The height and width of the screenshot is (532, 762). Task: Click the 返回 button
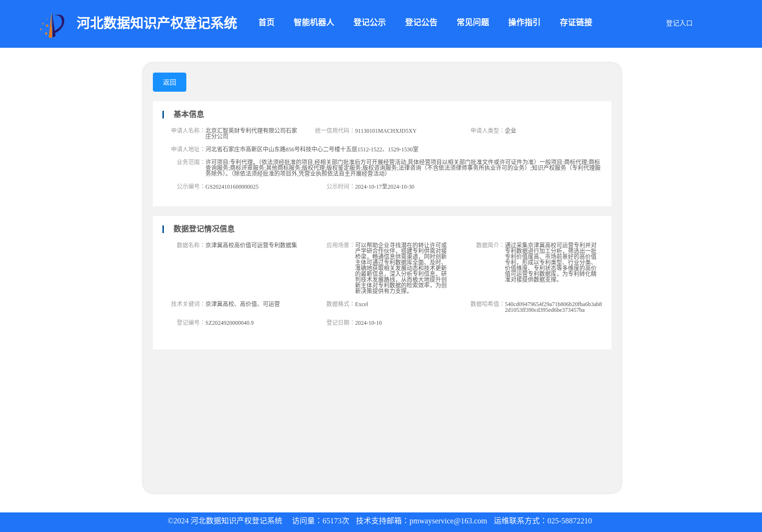pos(170,82)
